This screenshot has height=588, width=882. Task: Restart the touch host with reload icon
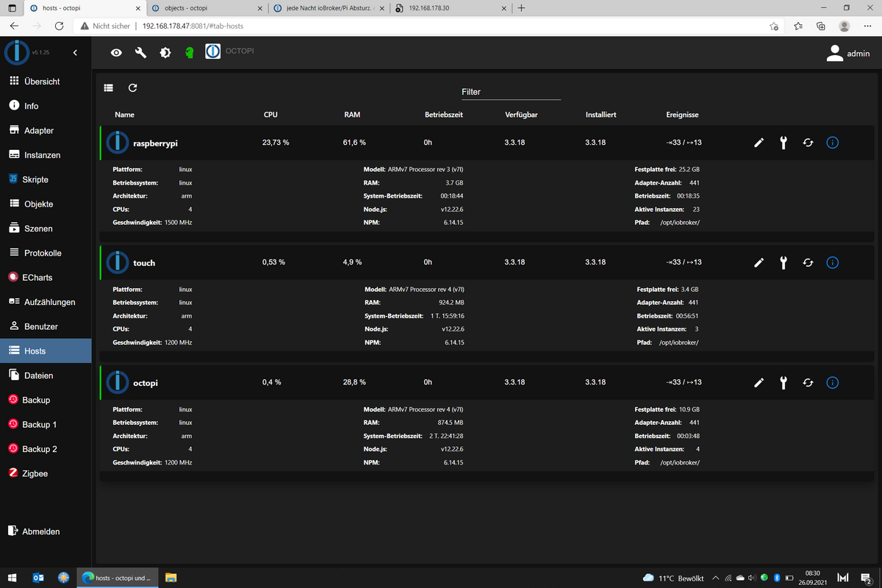(x=808, y=262)
